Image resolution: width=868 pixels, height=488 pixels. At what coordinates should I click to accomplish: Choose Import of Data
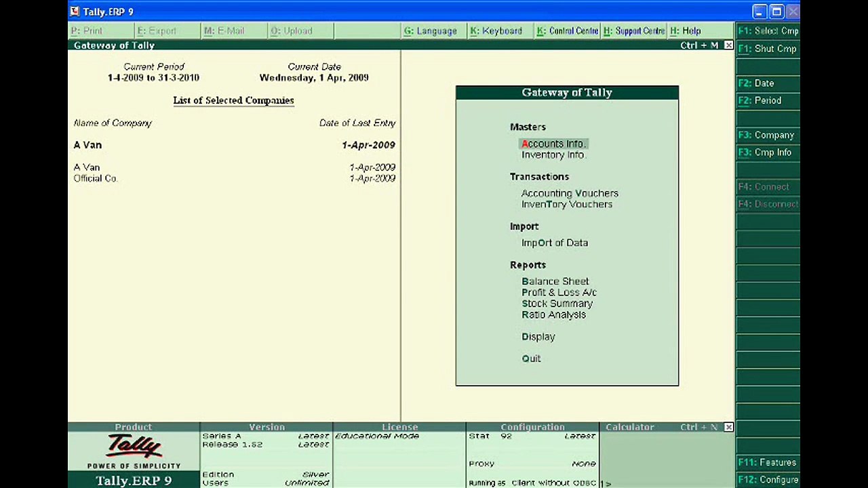(555, 243)
